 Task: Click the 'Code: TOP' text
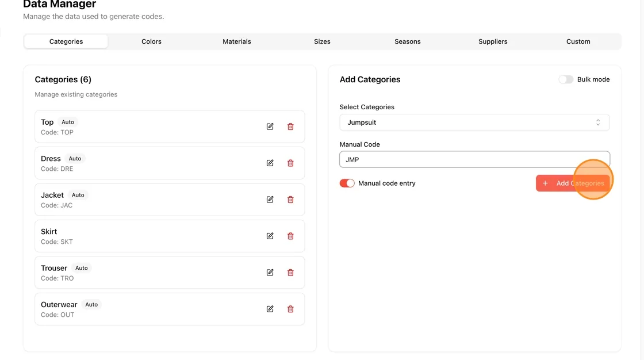point(57,132)
